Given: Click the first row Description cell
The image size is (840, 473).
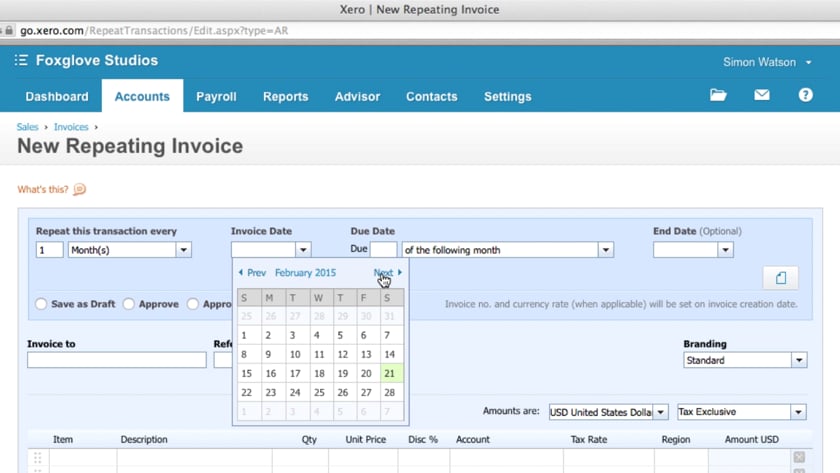Looking at the screenshot, I should click(194, 457).
